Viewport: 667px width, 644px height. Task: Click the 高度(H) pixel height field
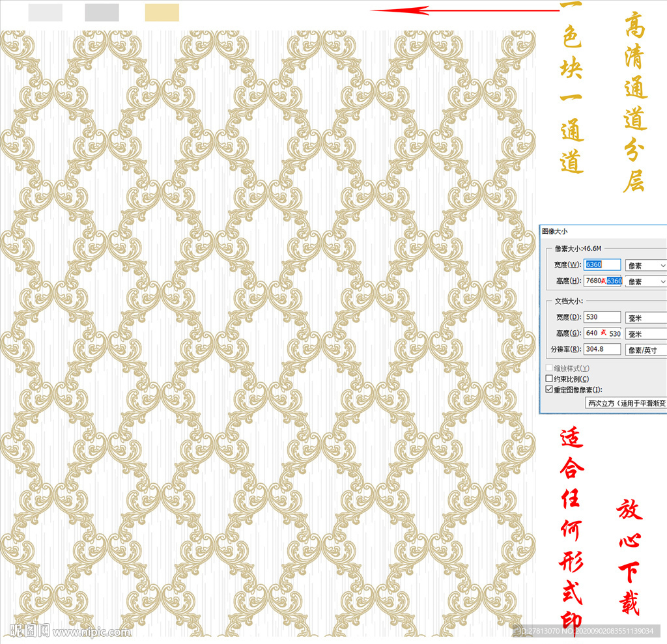coord(603,281)
